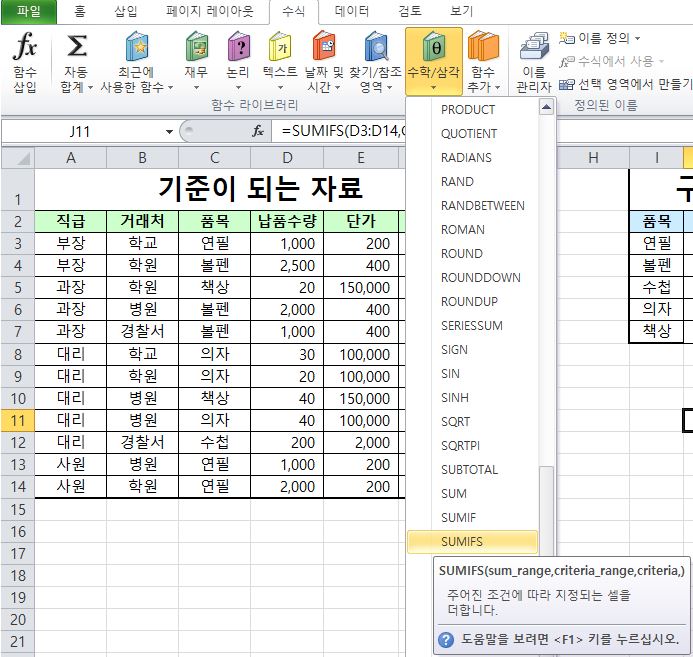Click the 수첩 cell in column I
693x657 pixels.
[x=656, y=287]
